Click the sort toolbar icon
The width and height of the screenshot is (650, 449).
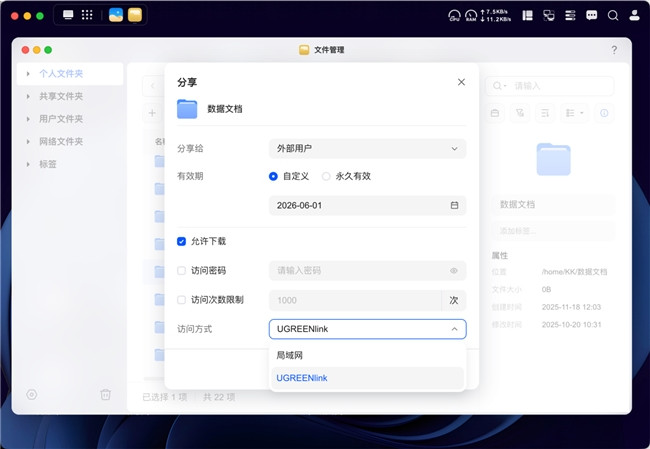pos(545,113)
